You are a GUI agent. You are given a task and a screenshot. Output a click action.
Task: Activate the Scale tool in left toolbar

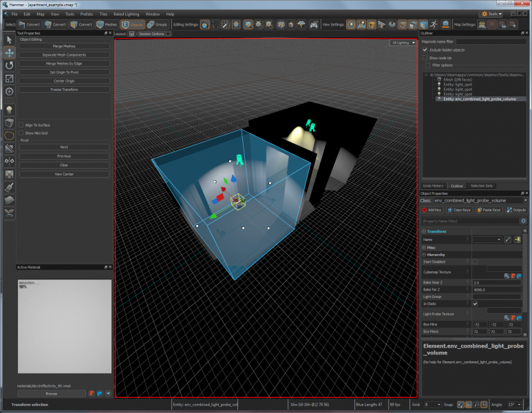coord(9,78)
